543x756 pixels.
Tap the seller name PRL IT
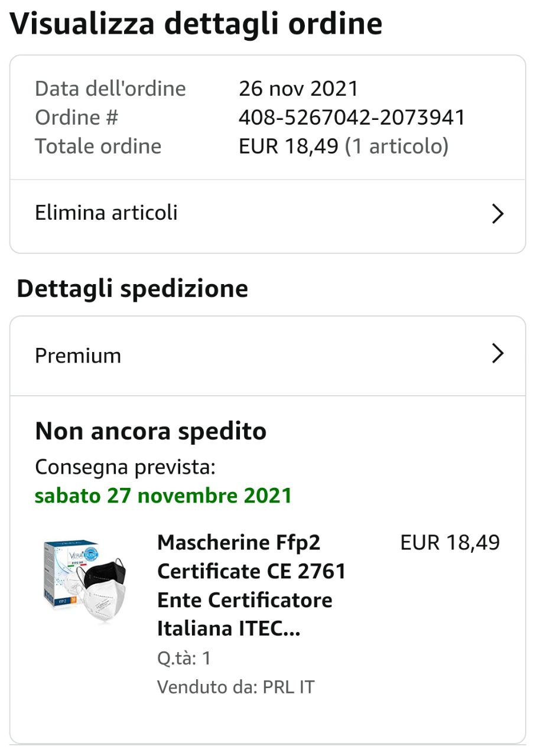click(288, 687)
